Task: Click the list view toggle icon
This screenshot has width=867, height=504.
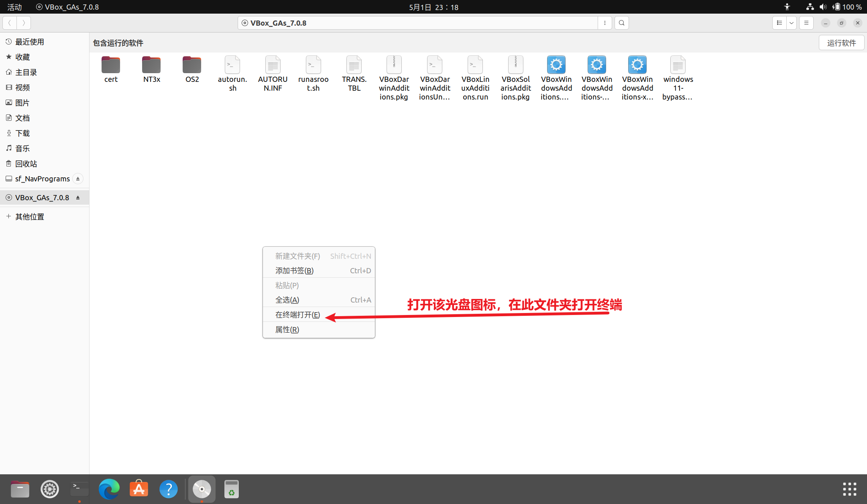Action: click(779, 23)
